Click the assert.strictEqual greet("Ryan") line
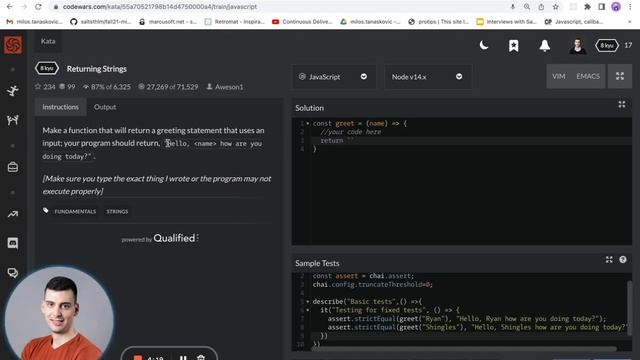The image size is (640, 360). (467, 319)
